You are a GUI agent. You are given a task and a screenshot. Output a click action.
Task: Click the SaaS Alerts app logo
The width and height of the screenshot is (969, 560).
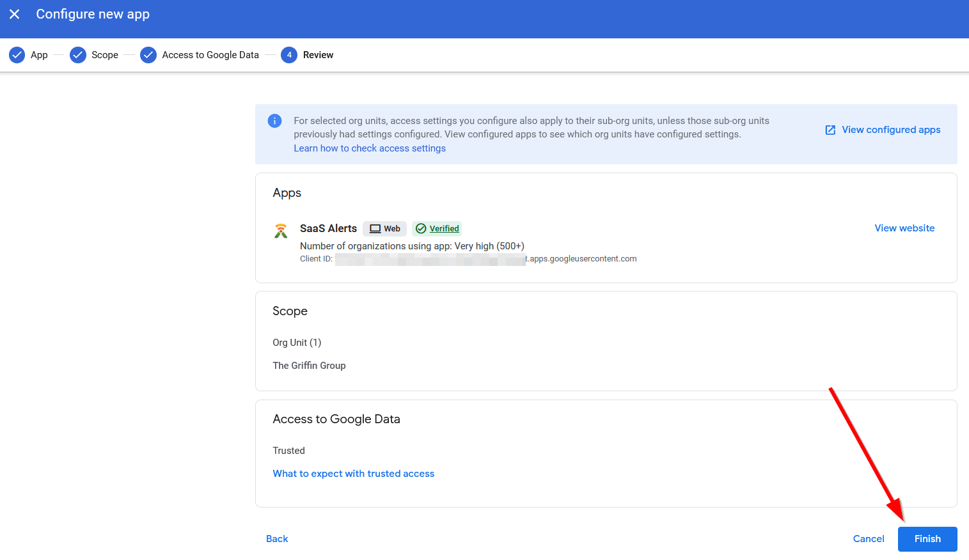(281, 231)
